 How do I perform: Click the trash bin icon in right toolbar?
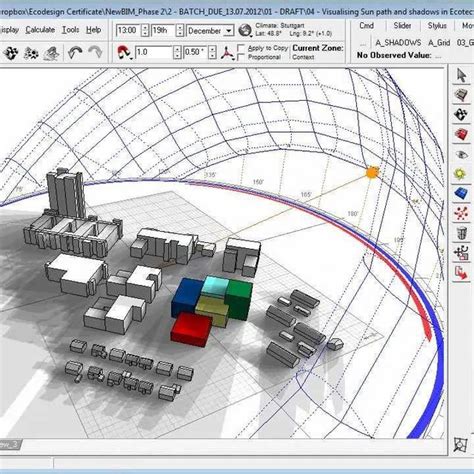[x=461, y=233]
